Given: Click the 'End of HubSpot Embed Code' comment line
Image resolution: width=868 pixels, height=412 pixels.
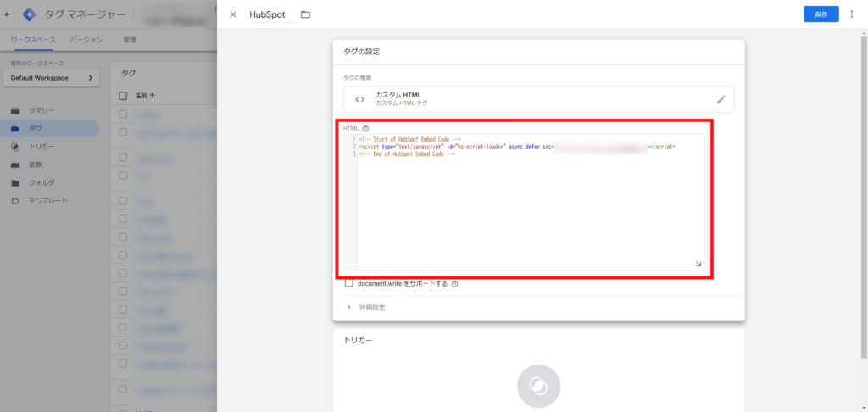Looking at the screenshot, I should tap(407, 154).
